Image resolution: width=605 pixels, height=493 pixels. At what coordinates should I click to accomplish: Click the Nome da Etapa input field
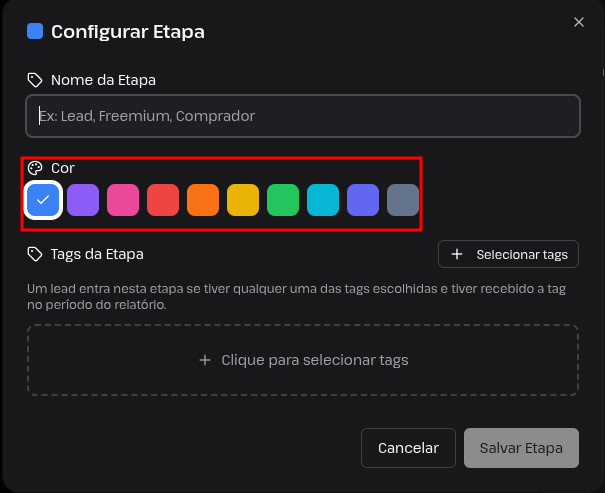tap(303, 116)
